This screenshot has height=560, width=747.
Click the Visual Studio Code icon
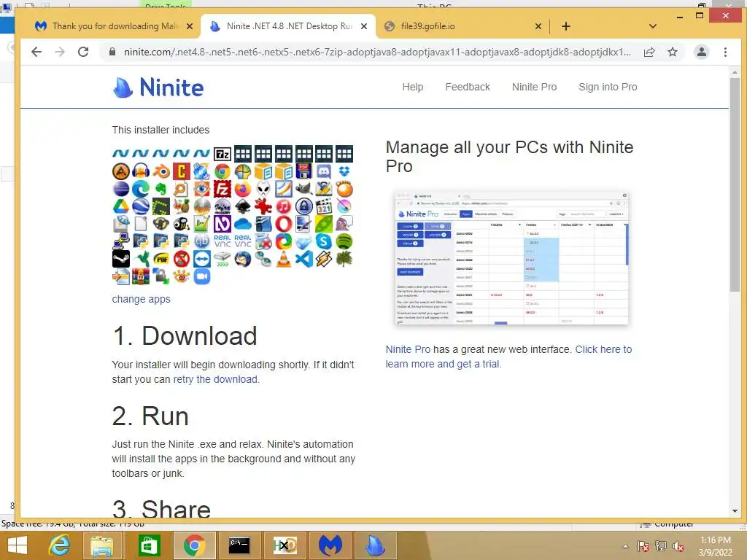[x=303, y=259]
